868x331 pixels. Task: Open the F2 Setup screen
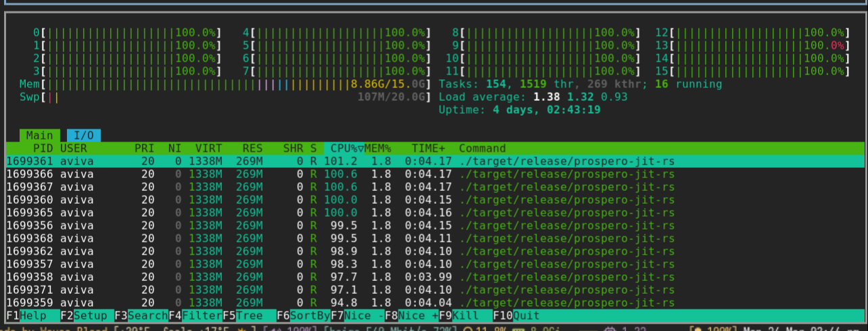(x=87, y=316)
